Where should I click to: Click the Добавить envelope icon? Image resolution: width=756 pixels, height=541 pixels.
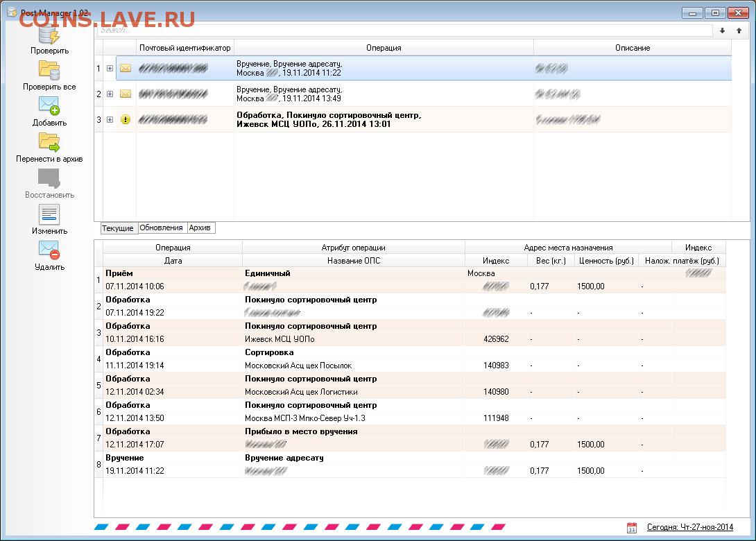coord(49,105)
